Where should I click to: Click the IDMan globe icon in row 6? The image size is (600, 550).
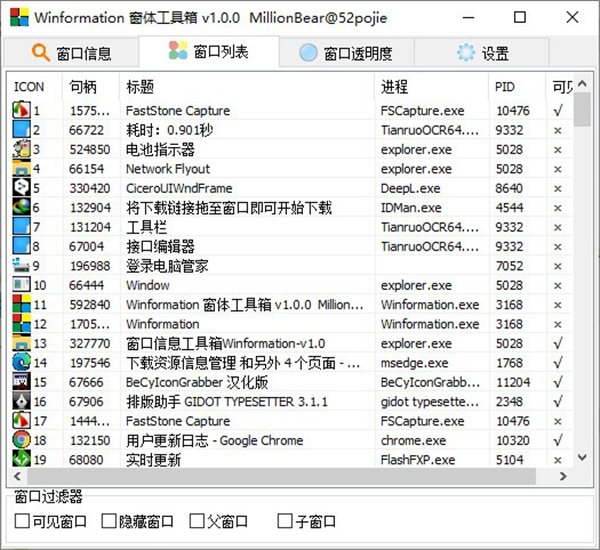pyautogui.click(x=22, y=208)
